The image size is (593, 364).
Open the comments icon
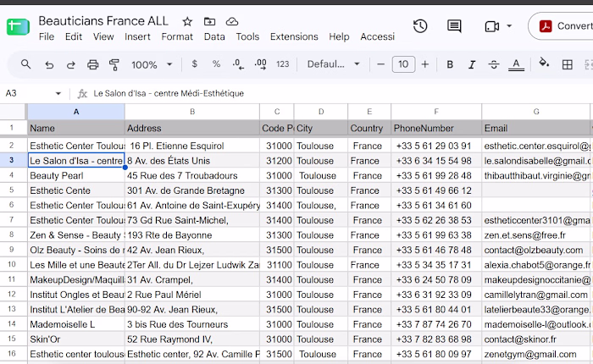[454, 26]
